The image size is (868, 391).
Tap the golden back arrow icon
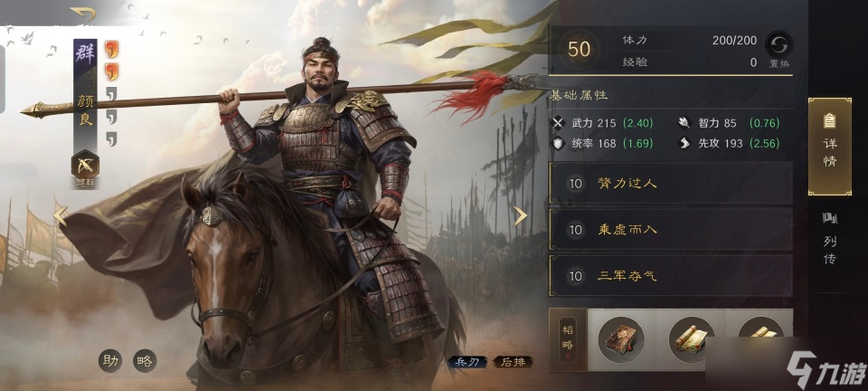pos(83,14)
